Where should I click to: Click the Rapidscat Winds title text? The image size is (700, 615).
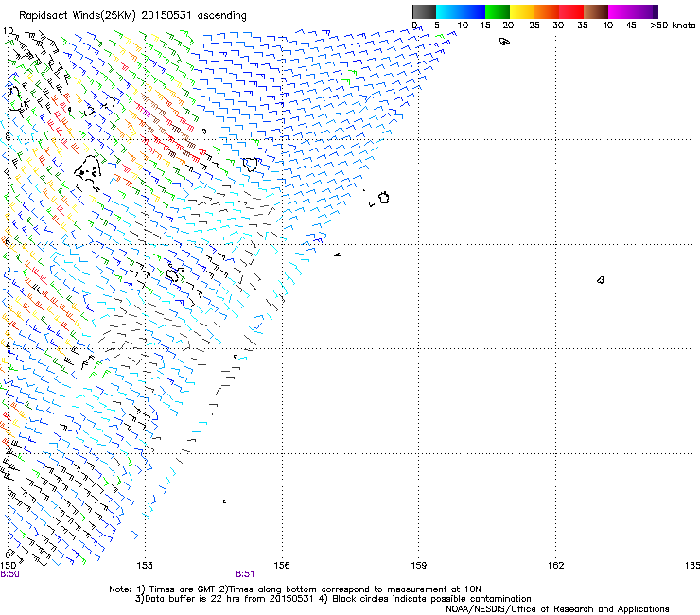pyautogui.click(x=132, y=15)
